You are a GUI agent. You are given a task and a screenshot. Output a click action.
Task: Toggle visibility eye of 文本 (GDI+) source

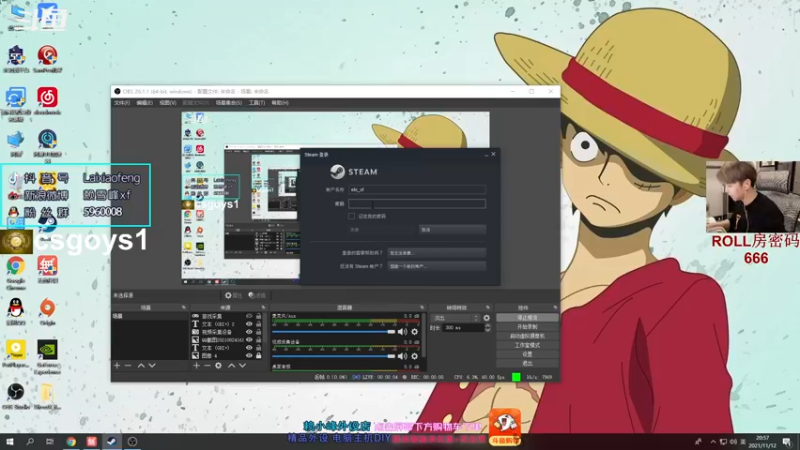249,348
